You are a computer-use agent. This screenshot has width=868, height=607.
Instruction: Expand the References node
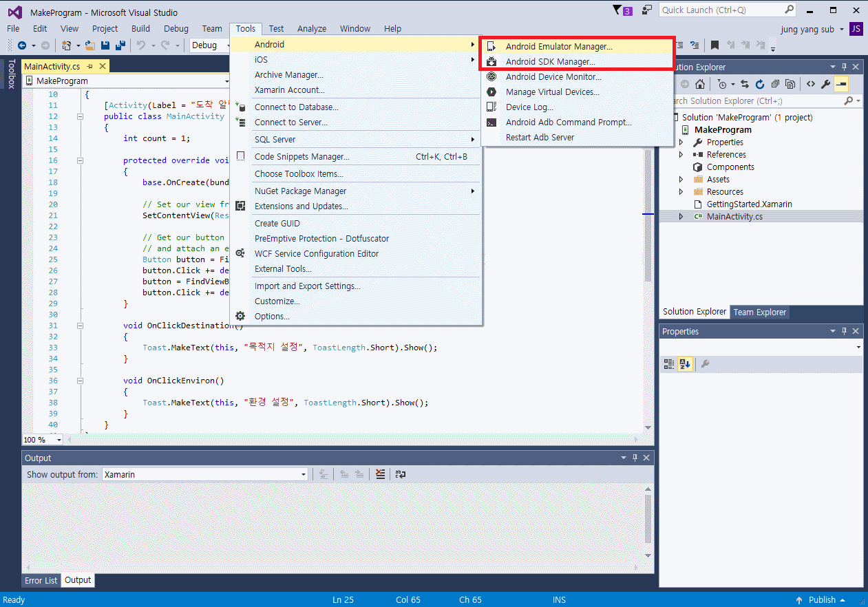click(x=681, y=155)
